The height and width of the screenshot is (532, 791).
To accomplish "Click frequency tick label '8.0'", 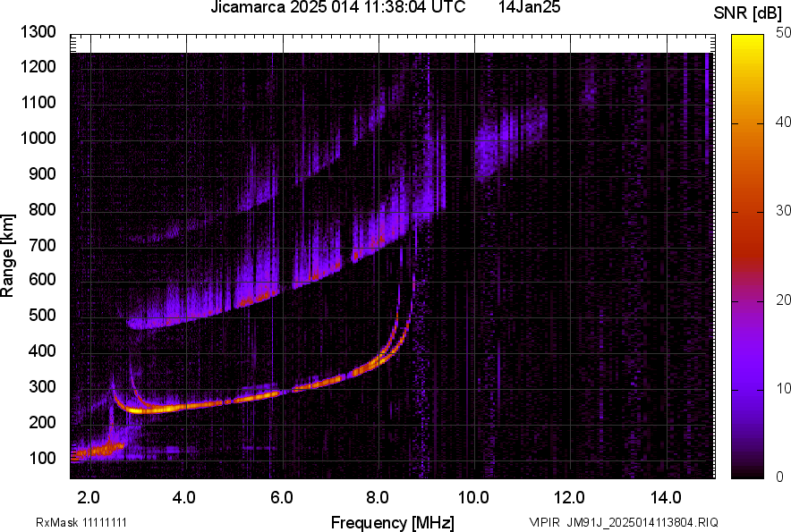I will tap(378, 498).
